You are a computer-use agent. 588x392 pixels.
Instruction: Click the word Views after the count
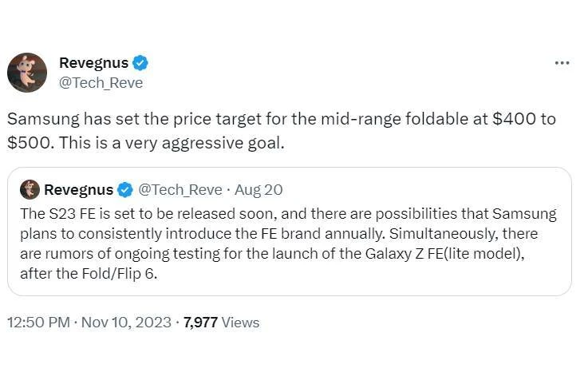240,323
